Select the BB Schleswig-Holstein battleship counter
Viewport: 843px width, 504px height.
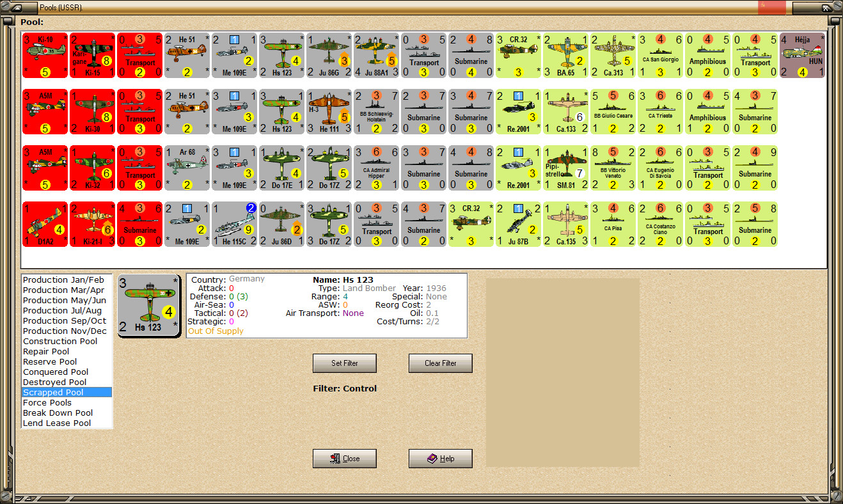click(376, 112)
